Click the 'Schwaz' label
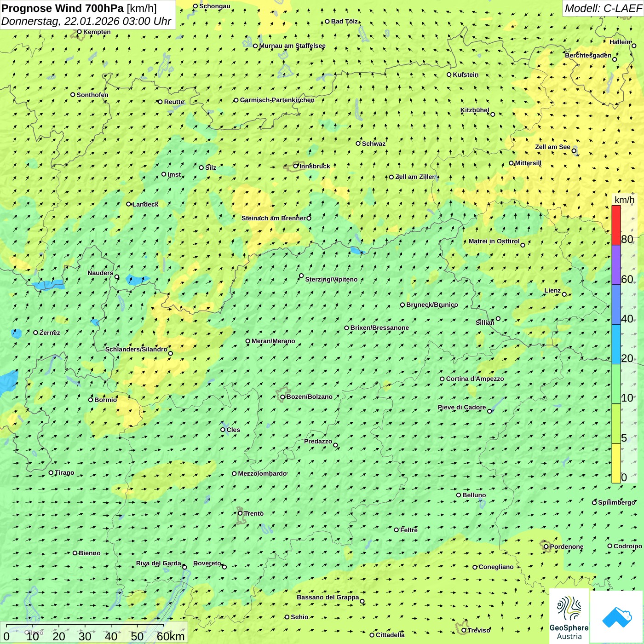Image resolution: width=644 pixels, height=644 pixels. coord(374,144)
